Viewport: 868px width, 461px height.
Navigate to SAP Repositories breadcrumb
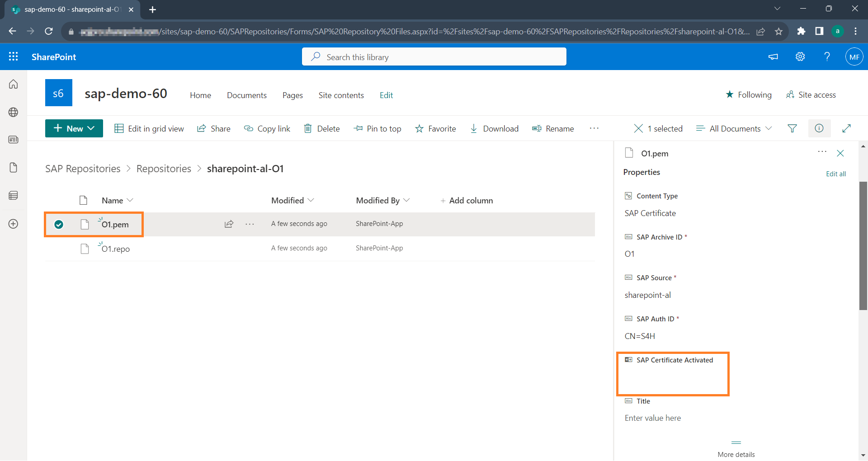click(83, 169)
